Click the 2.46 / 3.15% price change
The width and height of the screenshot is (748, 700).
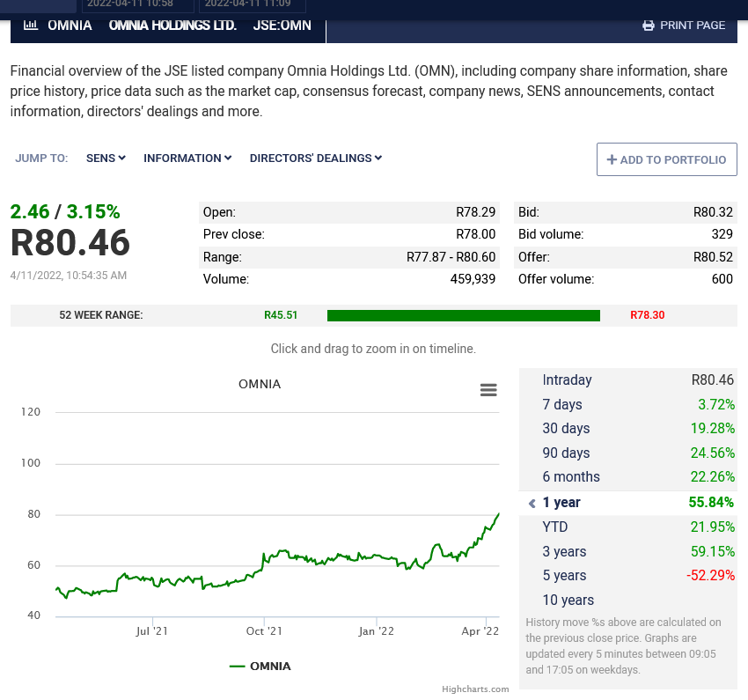coord(65,211)
